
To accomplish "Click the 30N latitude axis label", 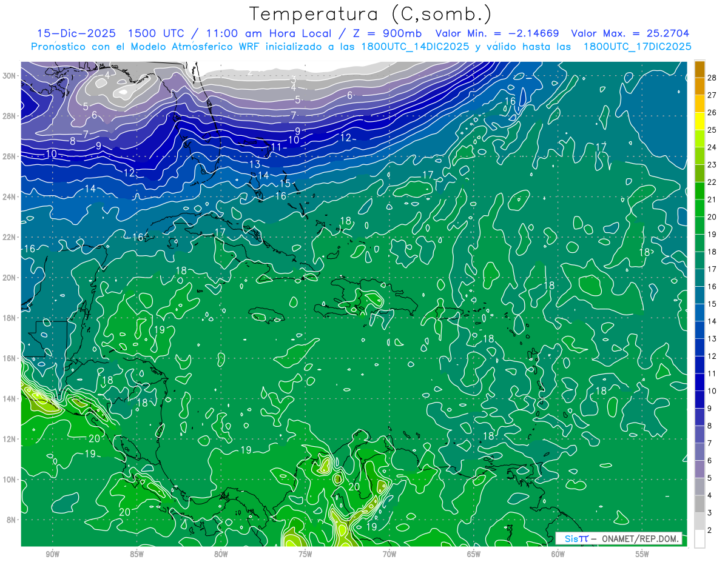I will [x=10, y=75].
